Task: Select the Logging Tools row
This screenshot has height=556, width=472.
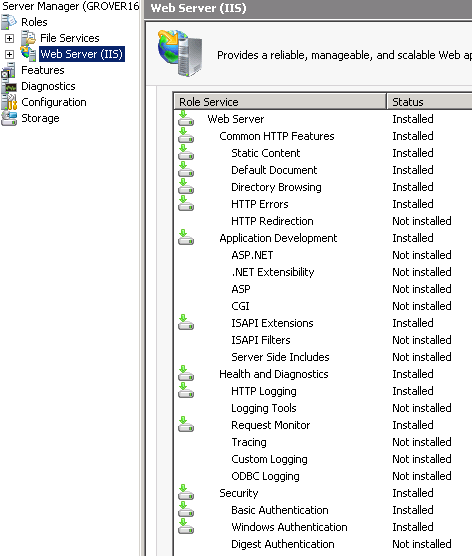Action: pos(323,408)
